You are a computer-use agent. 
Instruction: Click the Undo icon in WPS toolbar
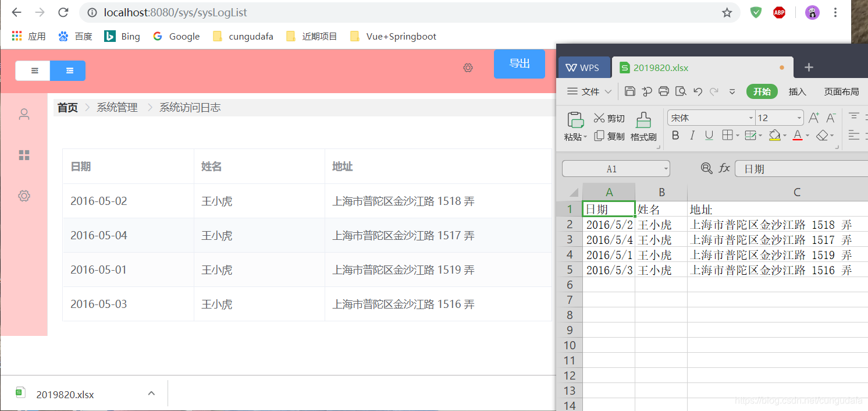[x=698, y=91]
